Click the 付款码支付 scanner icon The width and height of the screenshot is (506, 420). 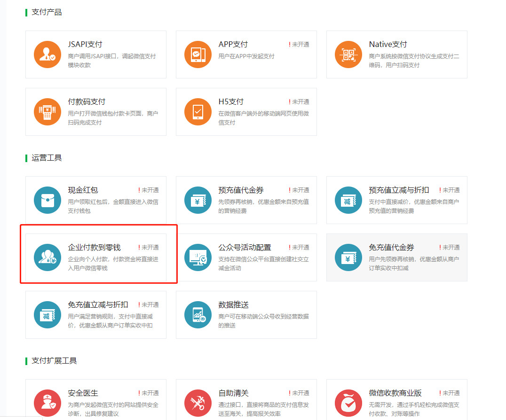[x=47, y=112]
